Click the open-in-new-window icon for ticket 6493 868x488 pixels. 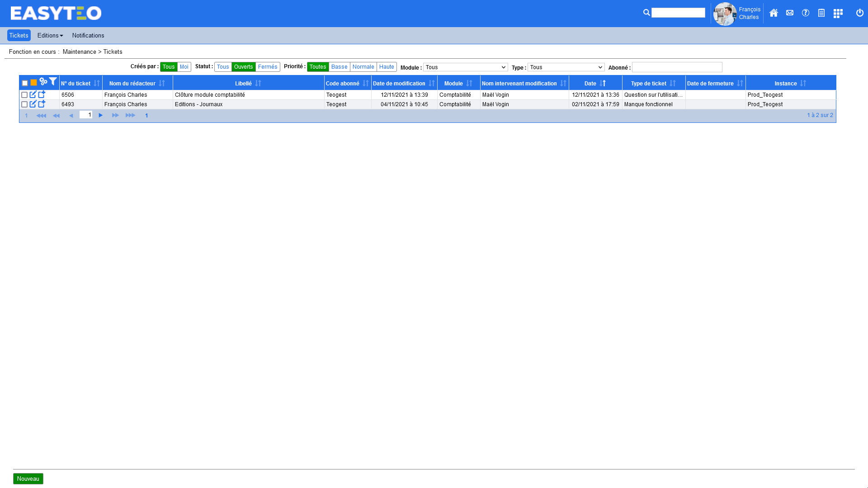(42, 104)
